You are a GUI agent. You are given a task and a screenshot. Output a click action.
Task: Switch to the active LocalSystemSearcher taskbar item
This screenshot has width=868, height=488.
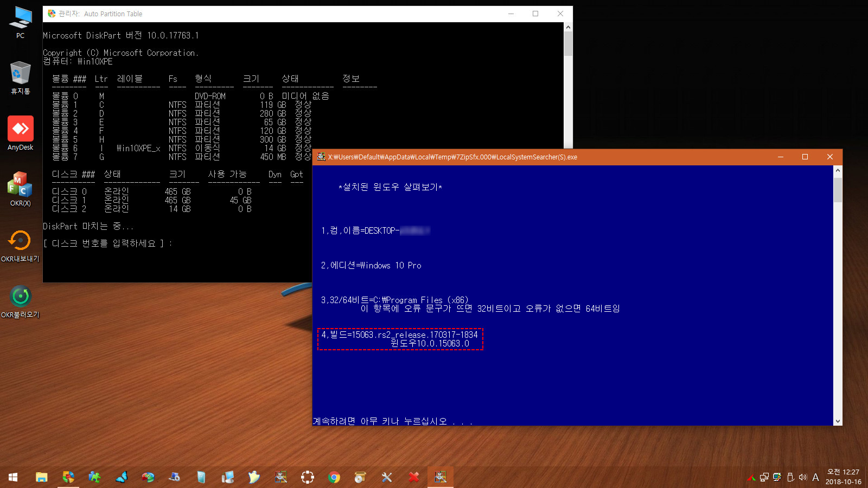point(441,477)
